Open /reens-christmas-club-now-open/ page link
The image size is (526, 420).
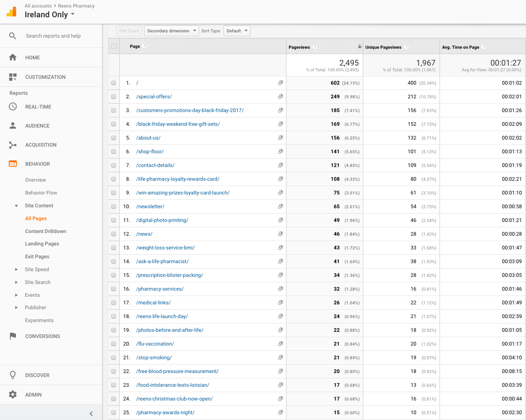pyautogui.click(x=174, y=399)
